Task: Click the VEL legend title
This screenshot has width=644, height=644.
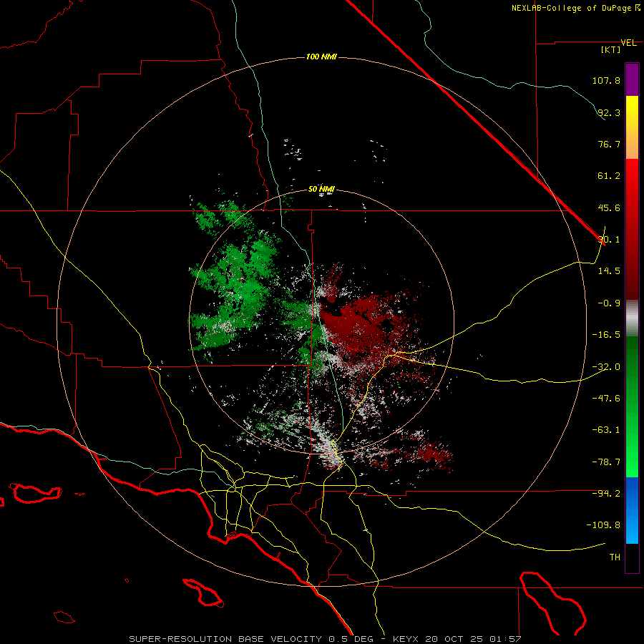Action: point(628,43)
